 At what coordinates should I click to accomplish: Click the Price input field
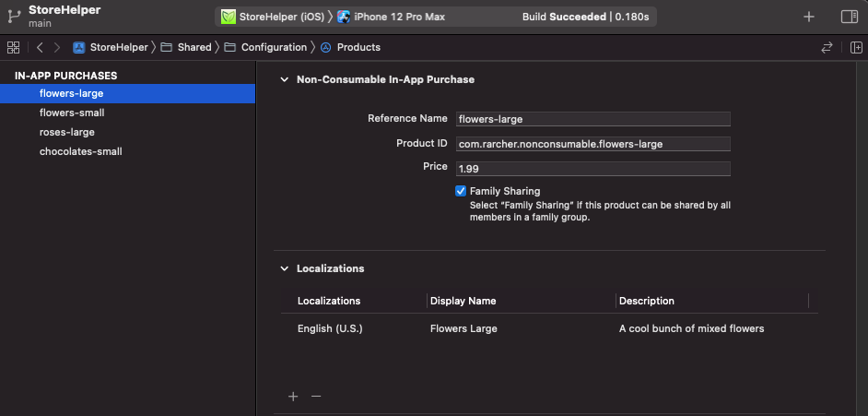(592, 168)
